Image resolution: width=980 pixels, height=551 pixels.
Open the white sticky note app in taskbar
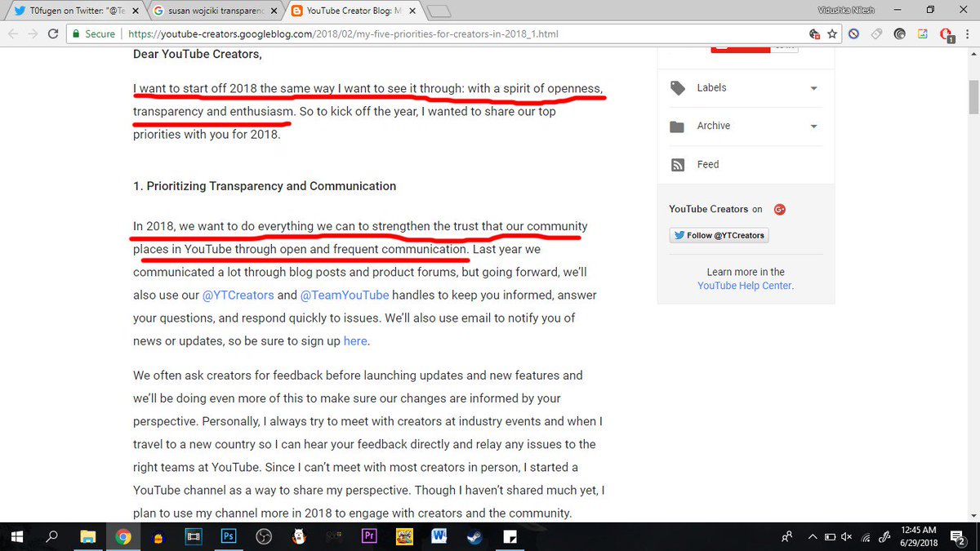point(510,537)
